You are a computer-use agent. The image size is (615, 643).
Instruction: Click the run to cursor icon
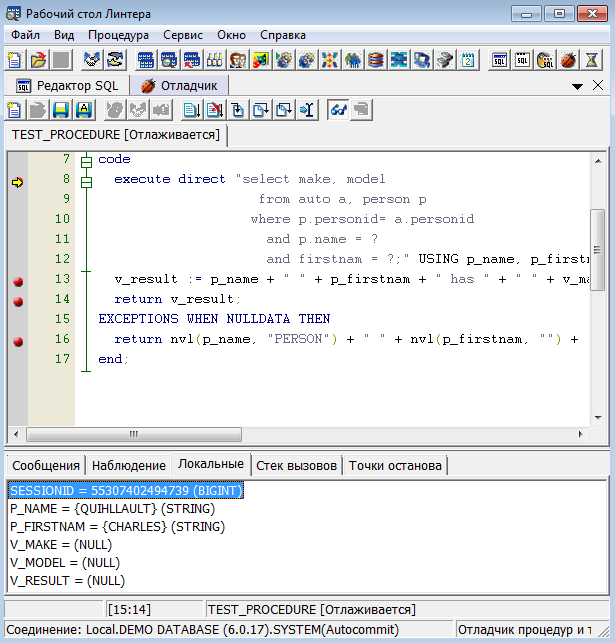click(x=308, y=110)
